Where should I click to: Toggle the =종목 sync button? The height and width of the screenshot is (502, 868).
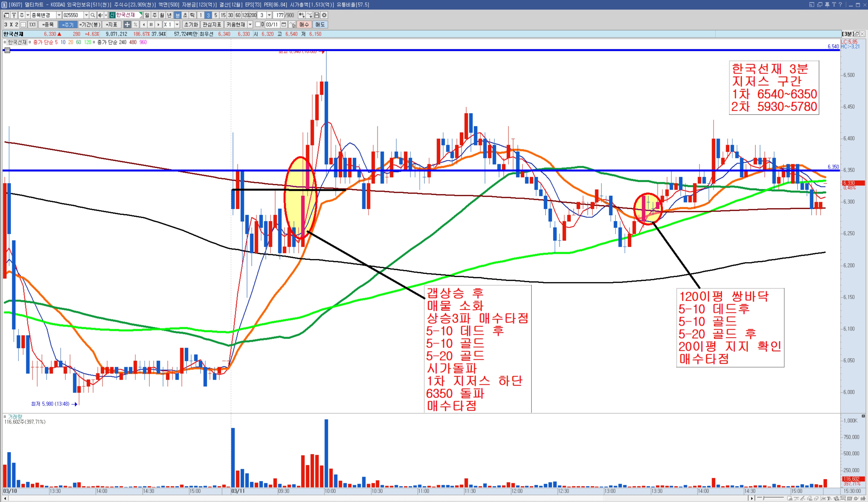point(48,24)
